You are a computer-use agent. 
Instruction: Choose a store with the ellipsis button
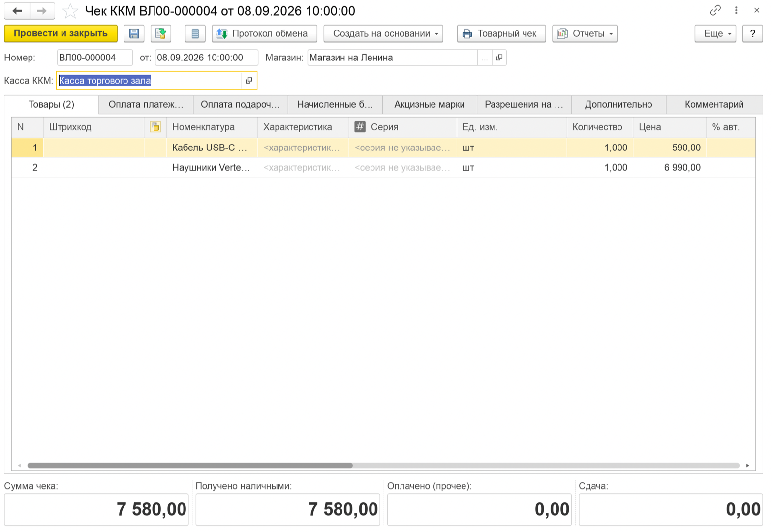pyautogui.click(x=485, y=58)
